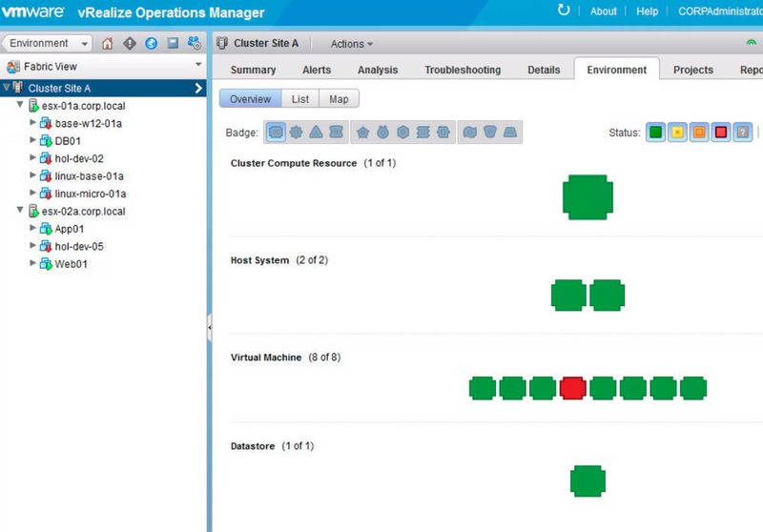Click the refresh icon in header
Image resolution: width=763 pixels, height=532 pixels.
[x=564, y=10]
